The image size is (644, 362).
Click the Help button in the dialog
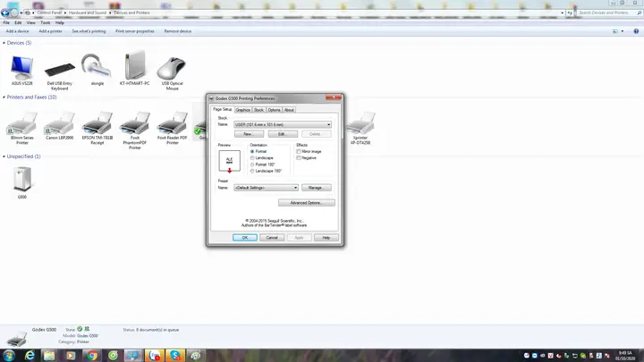coord(326,238)
